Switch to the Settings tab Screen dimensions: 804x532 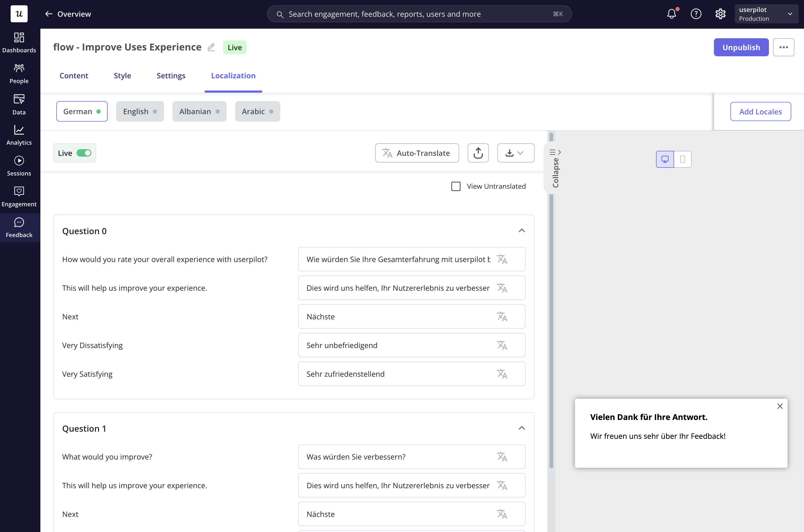(x=171, y=76)
